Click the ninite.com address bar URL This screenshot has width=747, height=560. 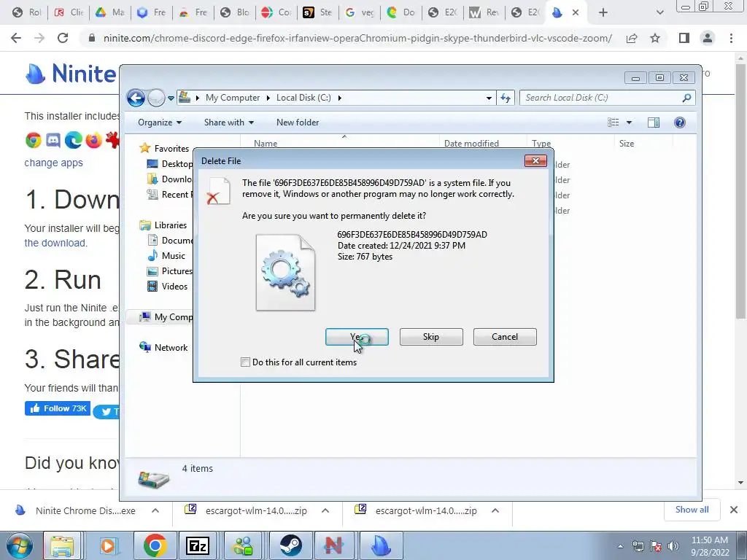[357, 38]
